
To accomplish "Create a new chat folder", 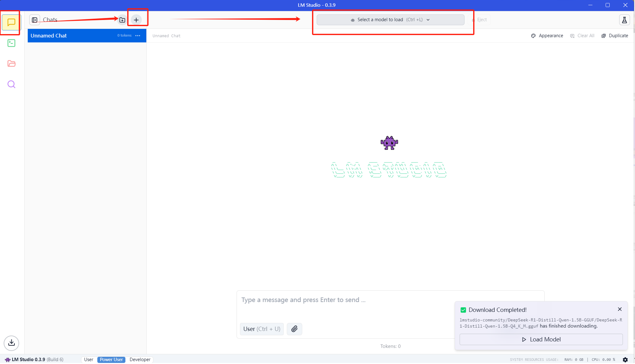I will click(x=122, y=20).
